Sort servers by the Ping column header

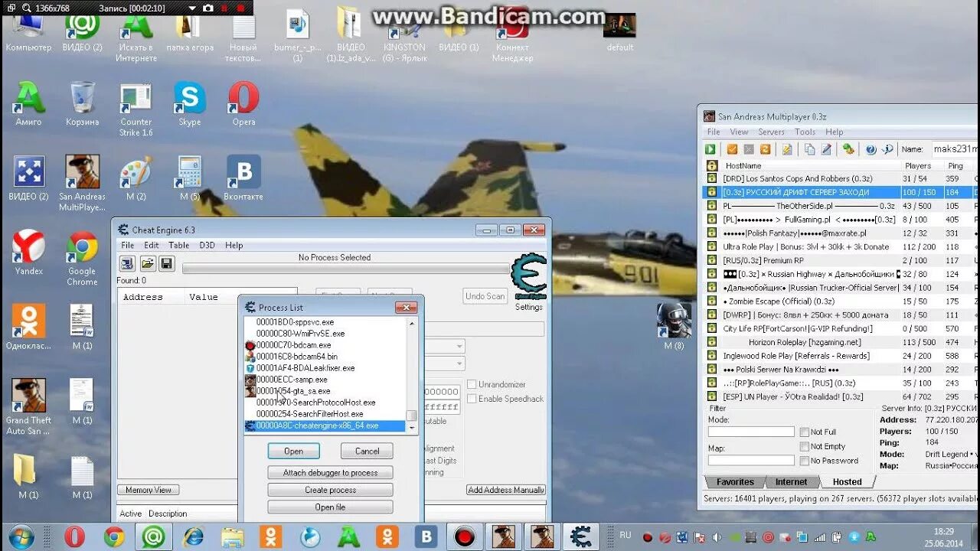[x=955, y=165]
